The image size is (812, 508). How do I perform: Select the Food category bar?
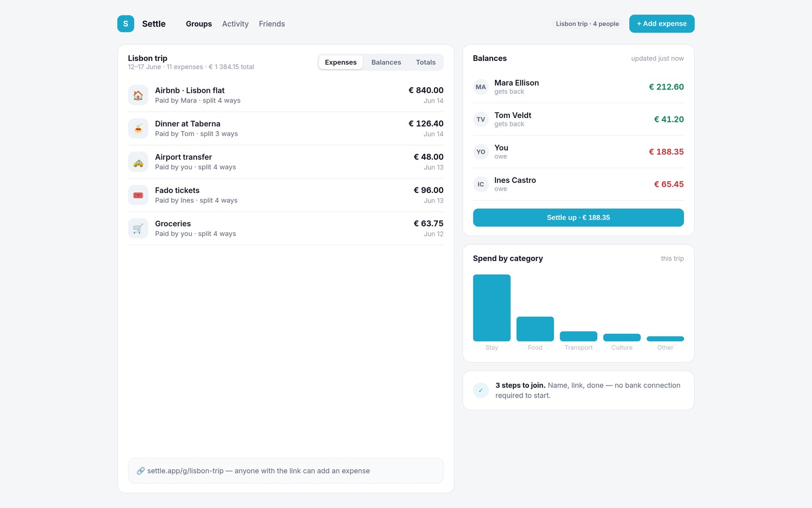point(535,329)
